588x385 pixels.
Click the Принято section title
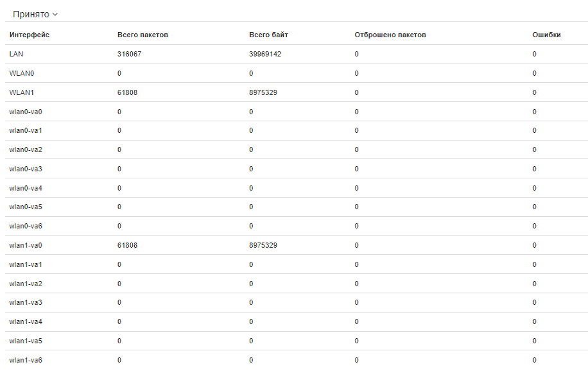tap(31, 14)
